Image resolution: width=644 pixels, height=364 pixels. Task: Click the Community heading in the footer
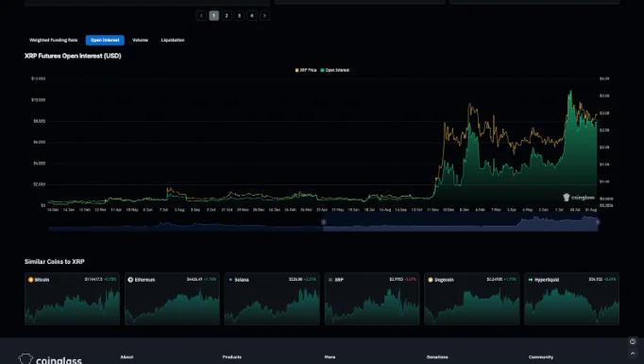[541, 357]
